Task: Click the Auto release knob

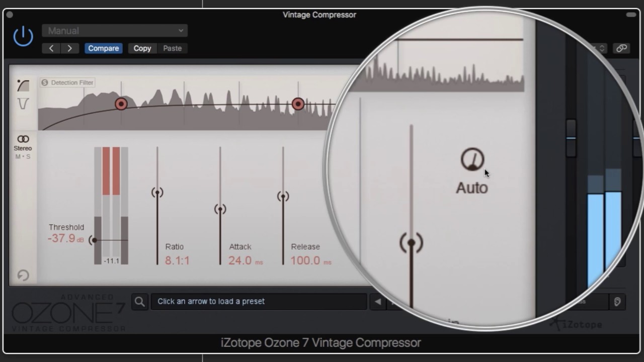Action: (472, 160)
